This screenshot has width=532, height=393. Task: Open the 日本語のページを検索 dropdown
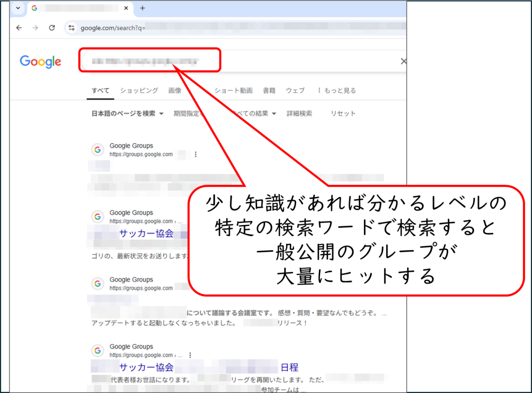pyautogui.click(x=127, y=114)
